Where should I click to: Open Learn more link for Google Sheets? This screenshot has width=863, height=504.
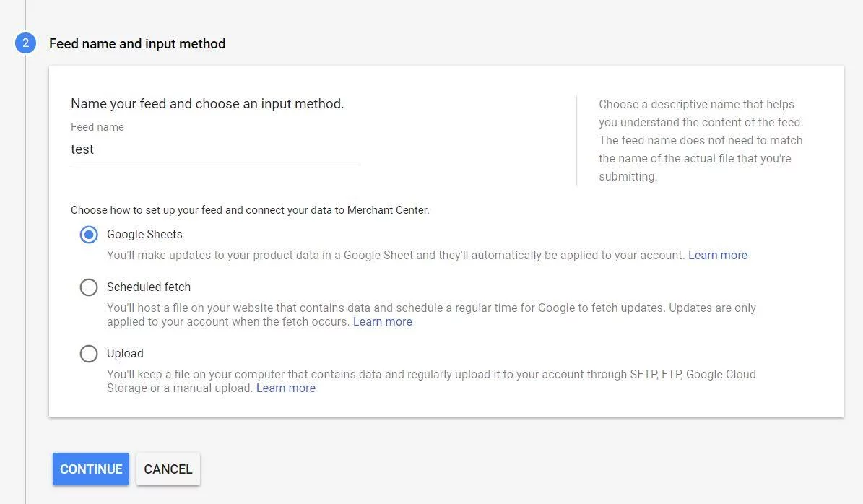[x=717, y=255]
